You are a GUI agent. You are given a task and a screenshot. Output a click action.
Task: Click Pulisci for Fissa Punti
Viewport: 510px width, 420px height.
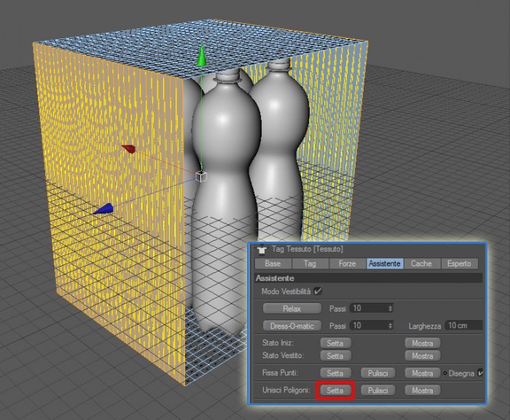click(378, 373)
